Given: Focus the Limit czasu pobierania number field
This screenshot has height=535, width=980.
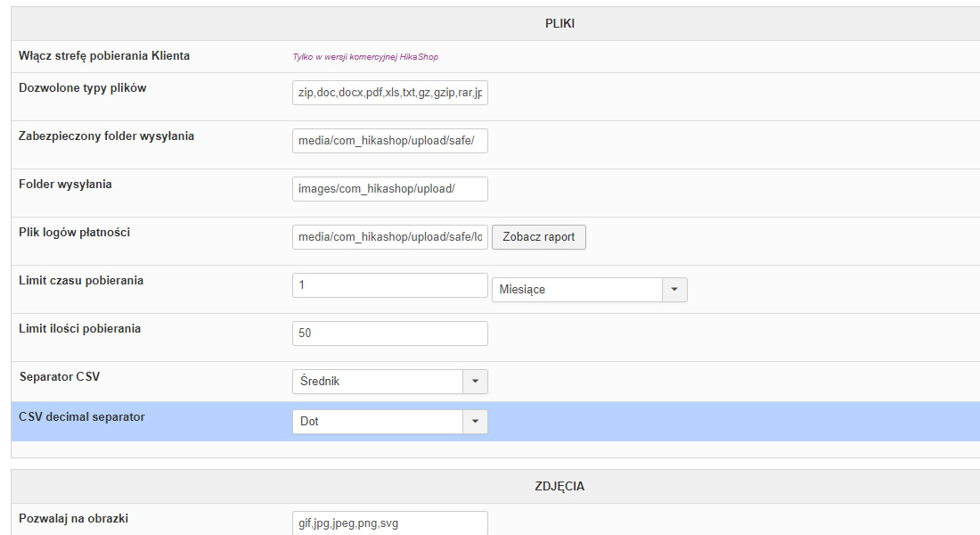Looking at the screenshot, I should pyautogui.click(x=389, y=285).
